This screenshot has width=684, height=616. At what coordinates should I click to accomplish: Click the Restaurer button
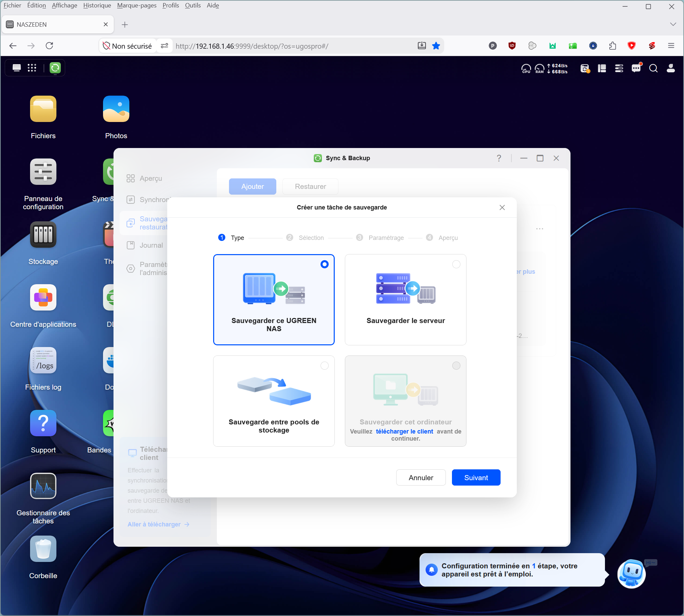(x=310, y=187)
